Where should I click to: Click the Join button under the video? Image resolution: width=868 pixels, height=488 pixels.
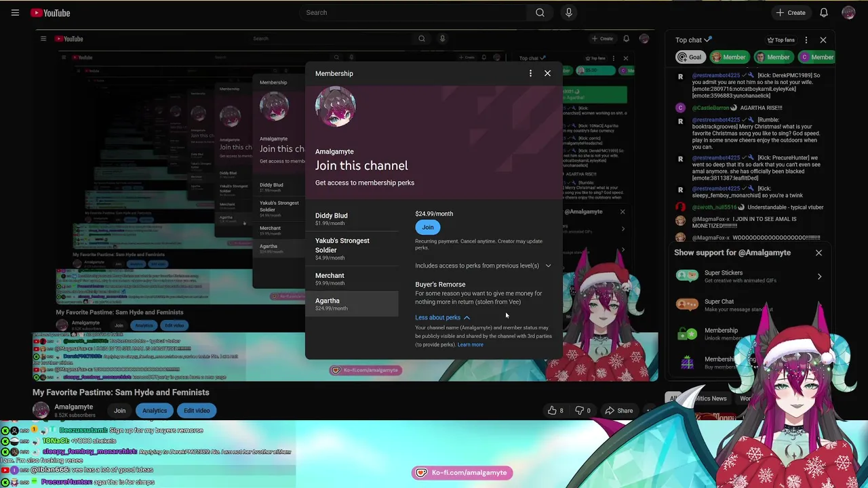coord(119,410)
